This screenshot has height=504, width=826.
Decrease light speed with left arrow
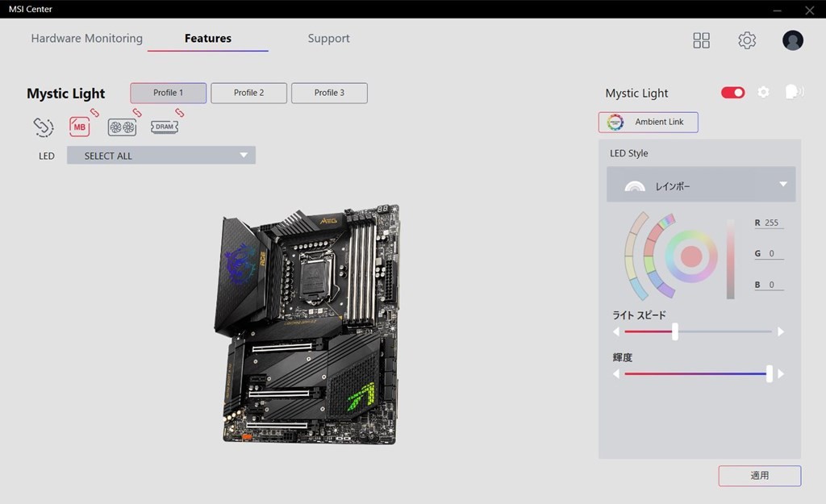616,331
